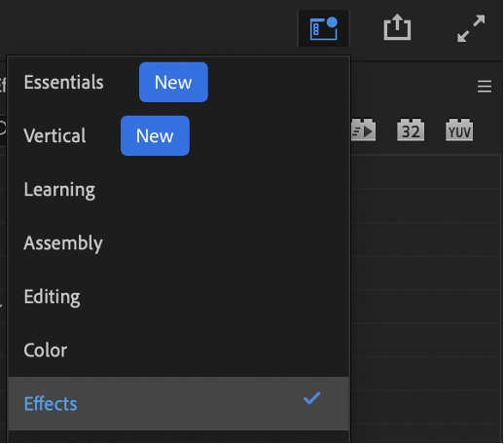Open the panel hamburger menu

click(485, 87)
